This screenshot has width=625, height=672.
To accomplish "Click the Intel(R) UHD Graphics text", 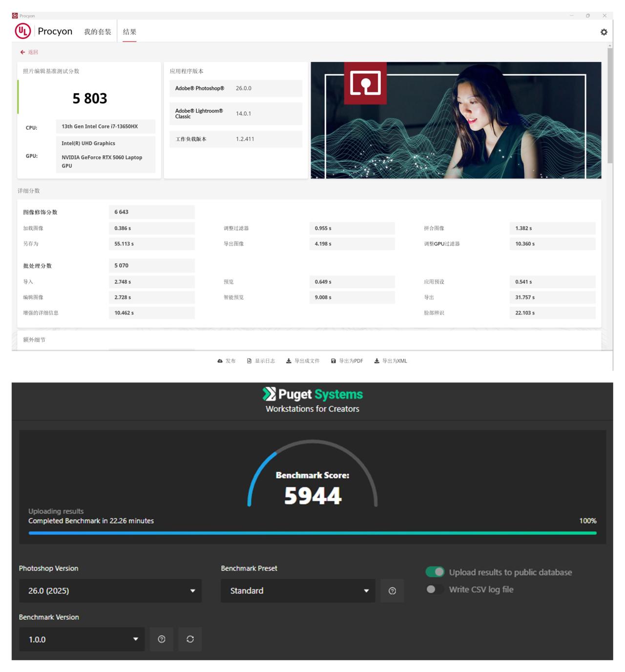I will [x=88, y=144].
